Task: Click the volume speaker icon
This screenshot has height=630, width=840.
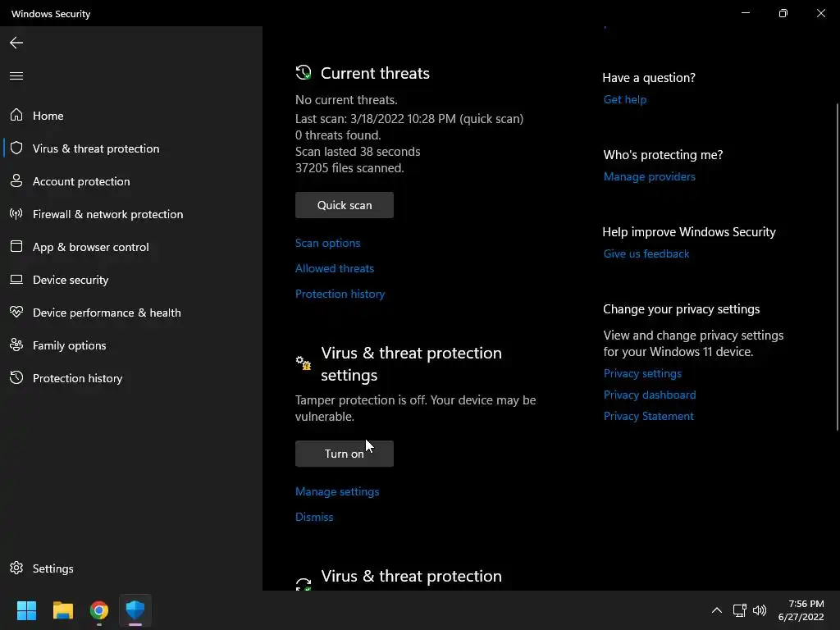Action: click(x=760, y=610)
